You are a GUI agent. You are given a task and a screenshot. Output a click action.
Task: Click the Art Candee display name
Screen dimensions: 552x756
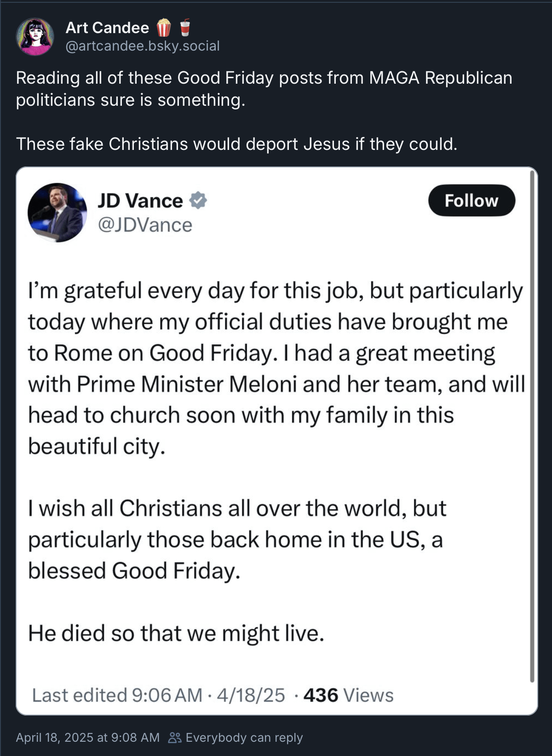(x=107, y=28)
